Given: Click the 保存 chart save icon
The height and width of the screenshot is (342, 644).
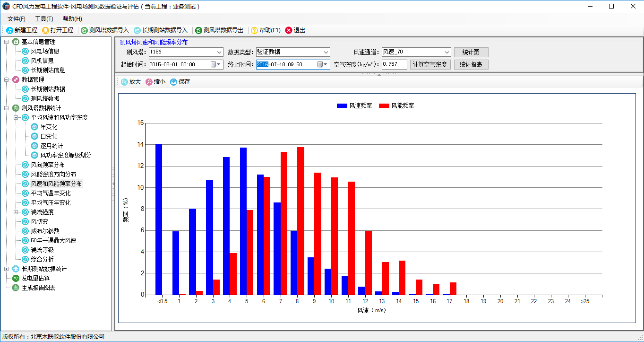Looking at the screenshot, I should tap(173, 82).
